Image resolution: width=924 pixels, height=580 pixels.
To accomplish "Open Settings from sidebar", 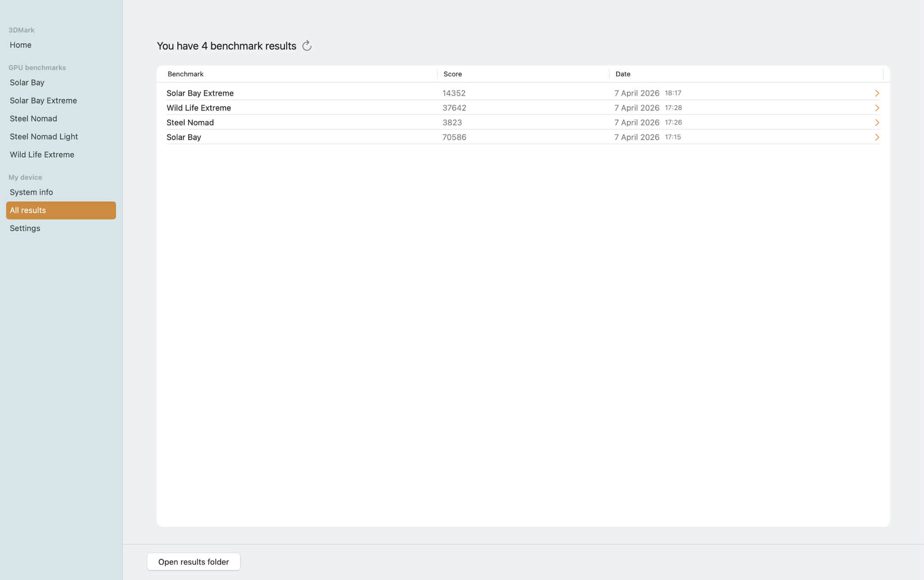I will (25, 228).
